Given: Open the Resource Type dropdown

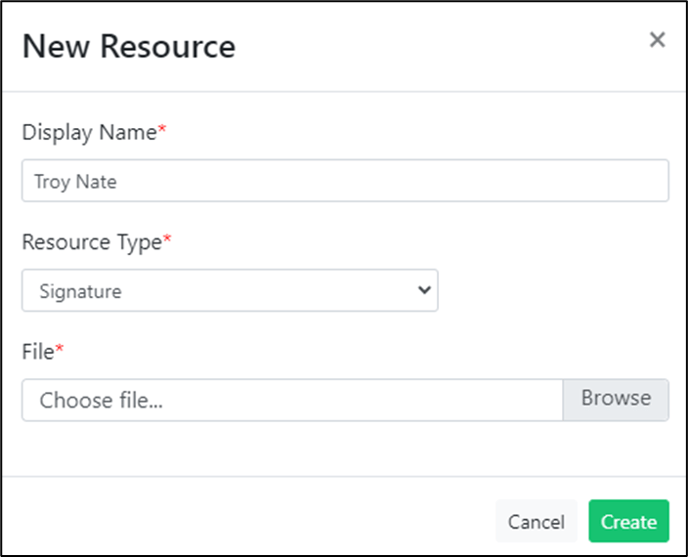Looking at the screenshot, I should (x=230, y=290).
